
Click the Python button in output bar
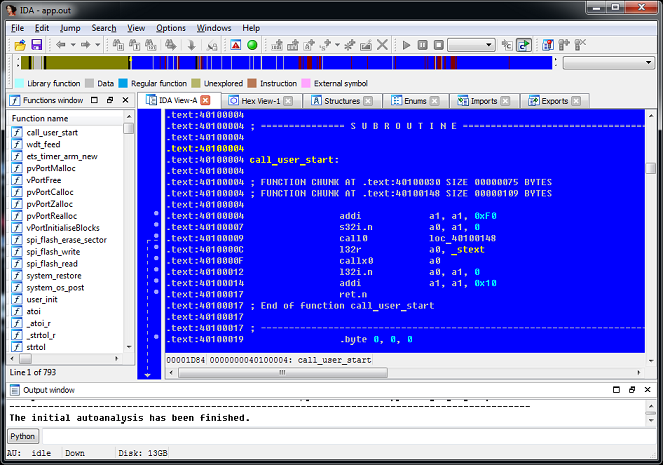click(22, 436)
